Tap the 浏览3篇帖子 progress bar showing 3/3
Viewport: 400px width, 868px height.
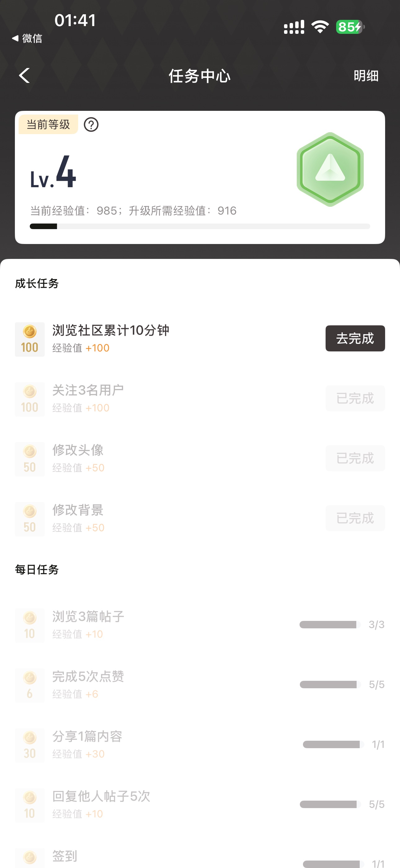(x=330, y=625)
